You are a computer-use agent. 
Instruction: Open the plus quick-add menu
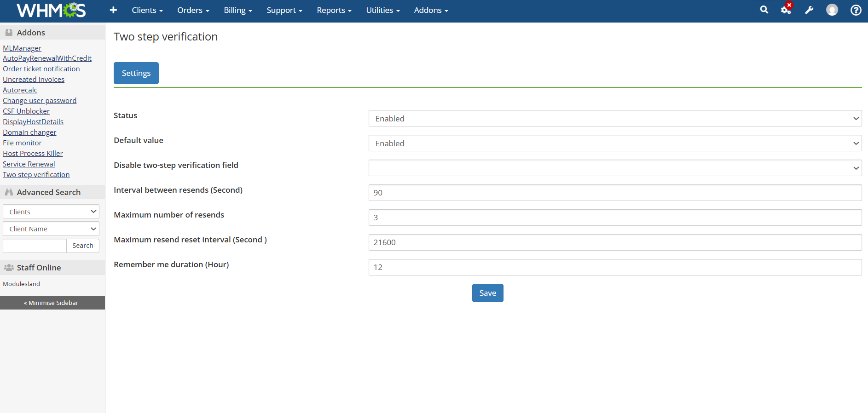[113, 10]
